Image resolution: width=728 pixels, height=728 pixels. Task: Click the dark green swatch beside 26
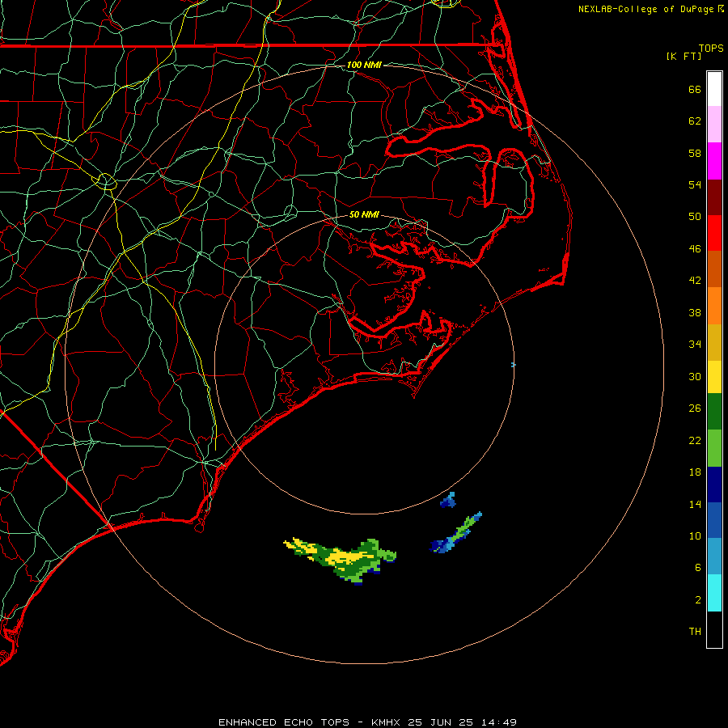pos(714,412)
